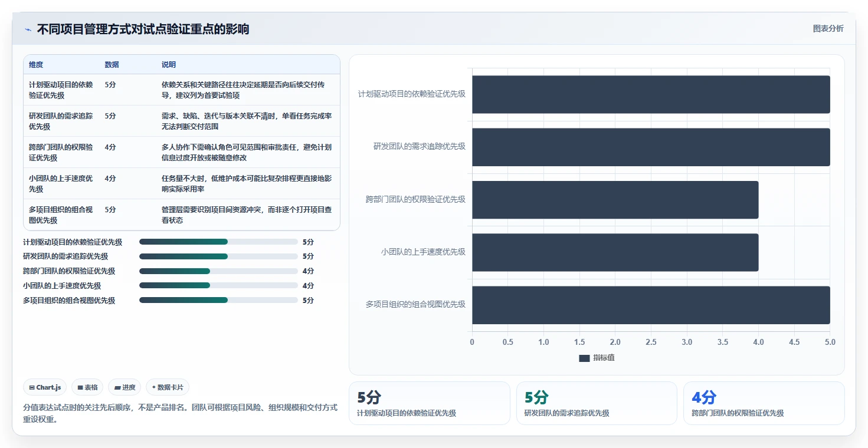Click the 数据 column header
868x448 pixels.
[x=112, y=65]
